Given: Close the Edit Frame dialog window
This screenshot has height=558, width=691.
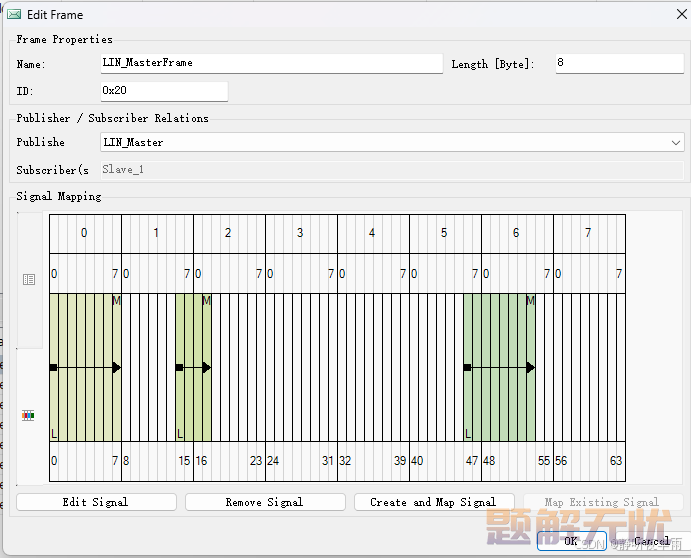Looking at the screenshot, I should tap(681, 14).
